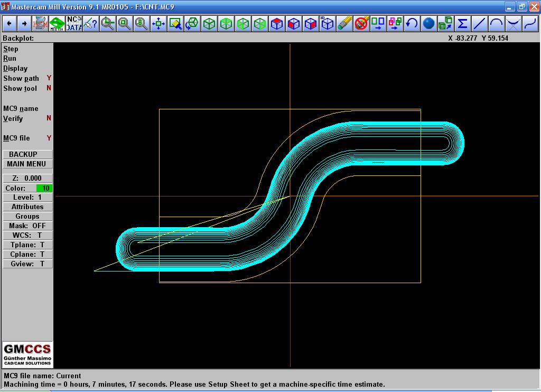Image resolution: width=541 pixels, height=392 pixels.
Task: Click the green Color 10 swatch
Action: point(44,188)
